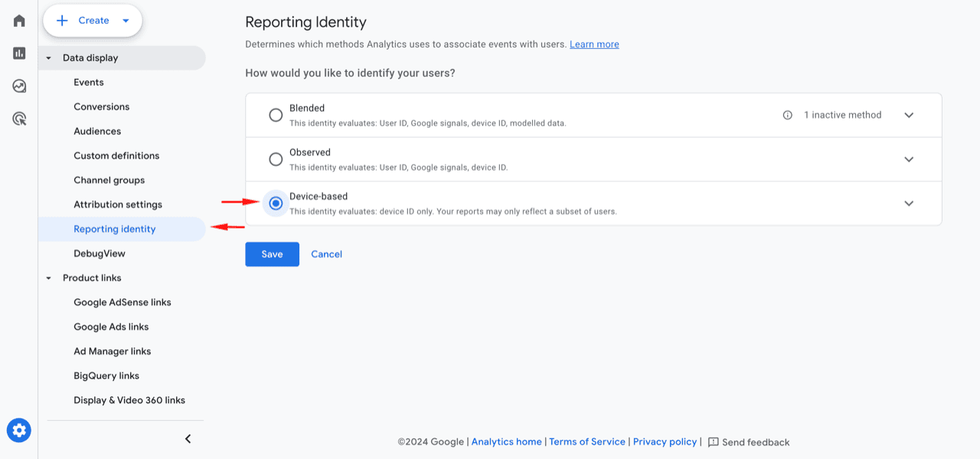This screenshot has width=980, height=459.
Task: Click the Product links section header
Action: click(92, 278)
